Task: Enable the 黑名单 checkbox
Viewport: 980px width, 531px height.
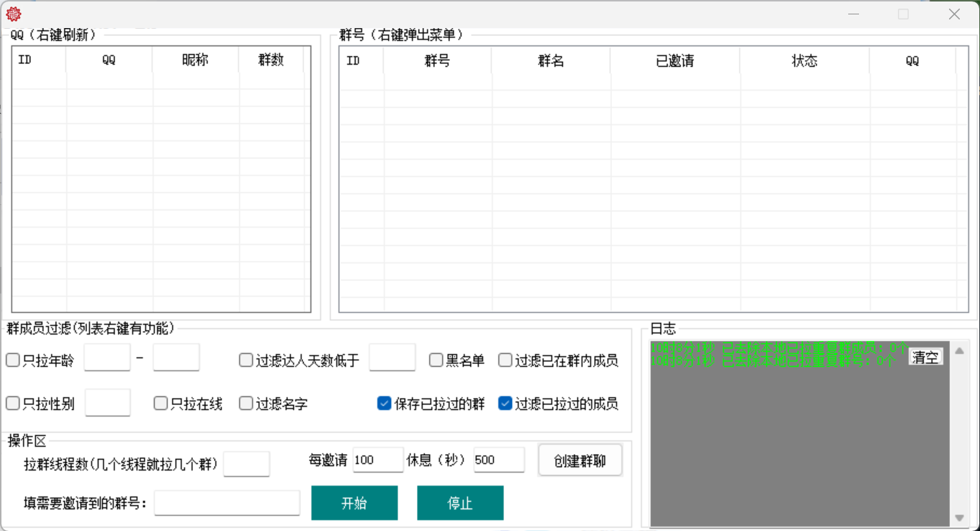Action: coord(436,360)
